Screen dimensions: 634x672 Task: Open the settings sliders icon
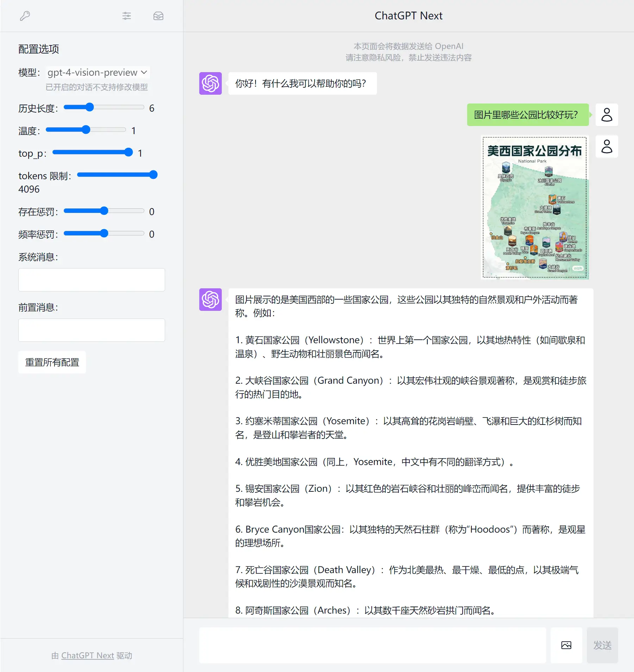coord(127,16)
